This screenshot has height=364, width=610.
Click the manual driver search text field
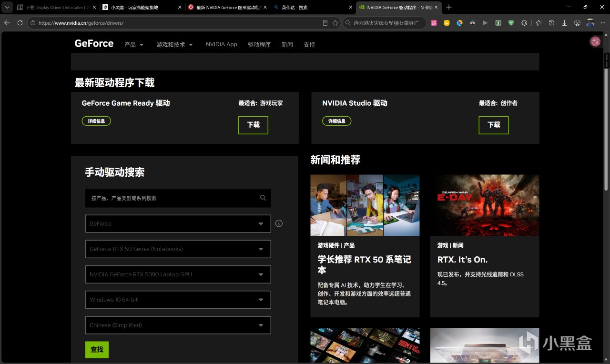178,198
